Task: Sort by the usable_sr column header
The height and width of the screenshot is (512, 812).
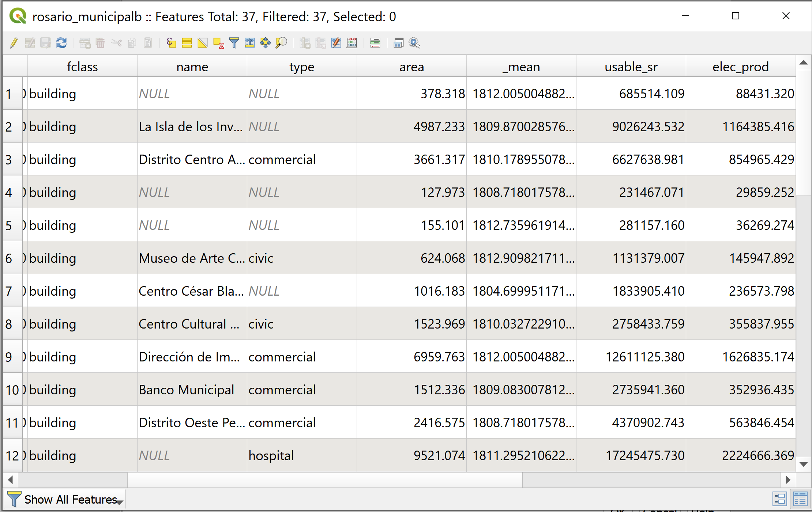Action: coord(631,67)
